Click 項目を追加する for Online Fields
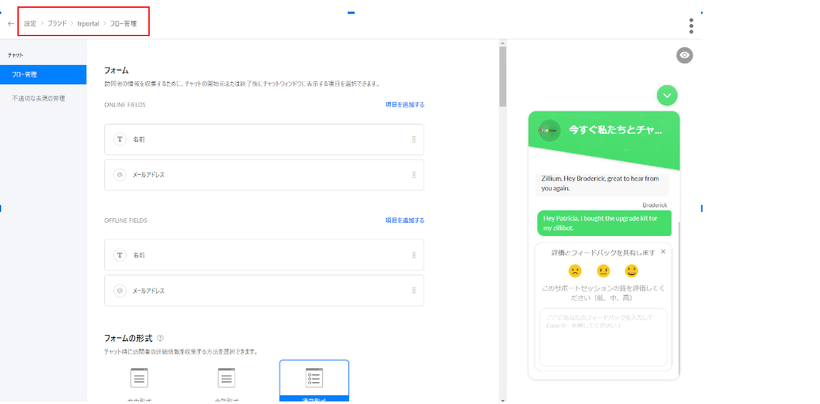 click(405, 105)
